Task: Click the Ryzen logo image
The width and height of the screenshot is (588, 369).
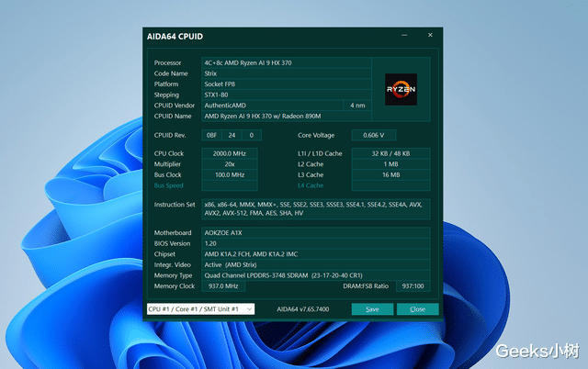Action: coord(401,89)
